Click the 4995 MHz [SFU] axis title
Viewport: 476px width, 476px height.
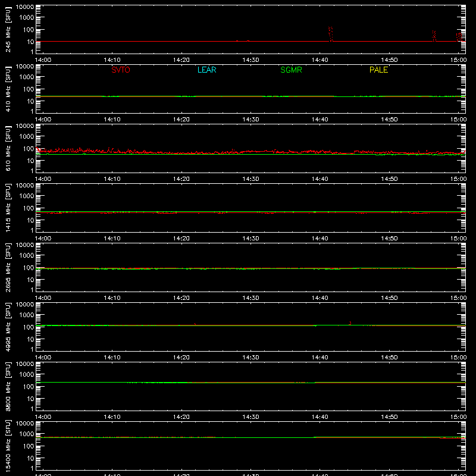[8, 327]
